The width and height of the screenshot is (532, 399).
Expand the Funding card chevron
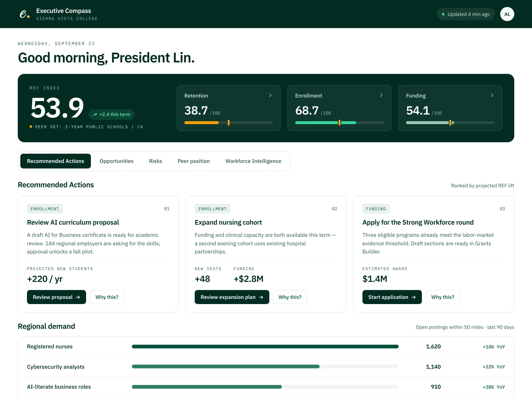492,96
